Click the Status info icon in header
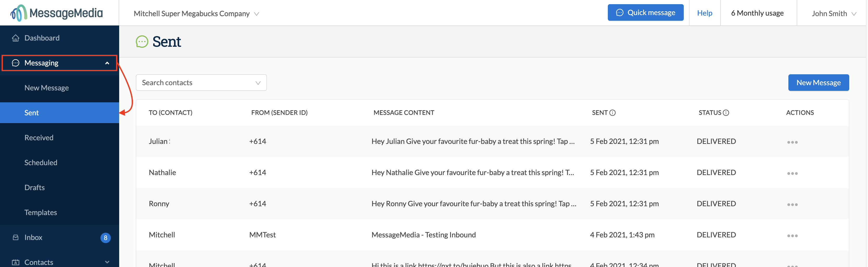The image size is (868, 267). (x=726, y=113)
